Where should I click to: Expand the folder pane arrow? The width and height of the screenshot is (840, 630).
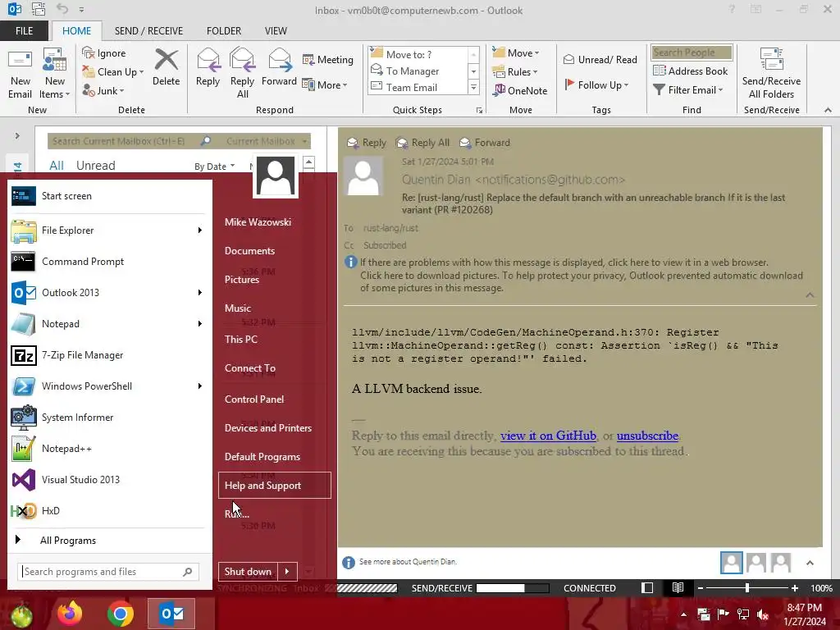point(17,136)
